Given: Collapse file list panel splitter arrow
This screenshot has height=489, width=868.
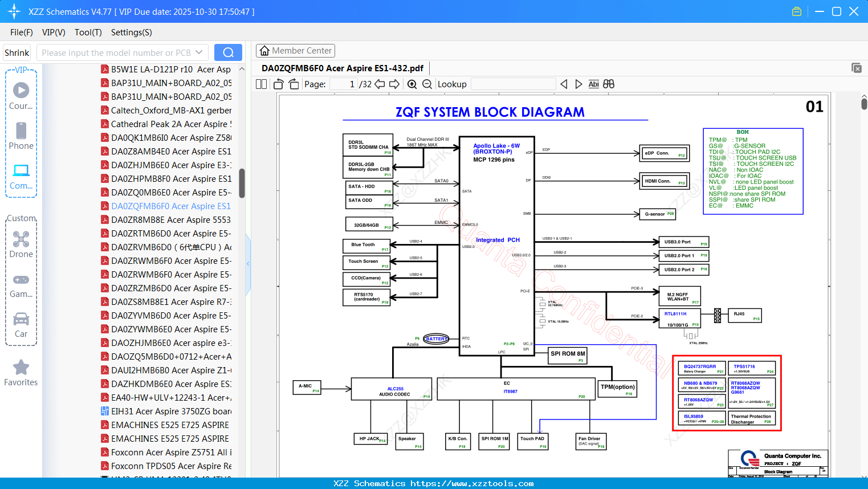Looking at the screenshot, I should click(x=248, y=264).
